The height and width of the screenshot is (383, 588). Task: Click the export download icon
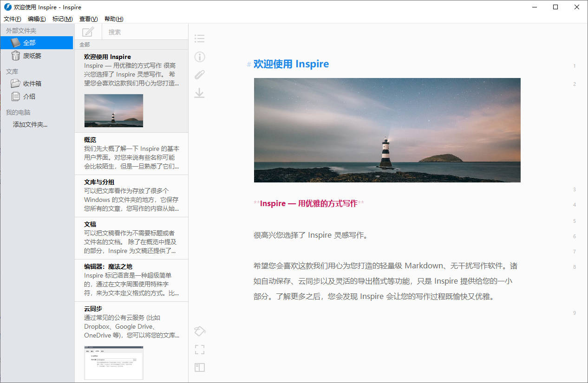[199, 93]
